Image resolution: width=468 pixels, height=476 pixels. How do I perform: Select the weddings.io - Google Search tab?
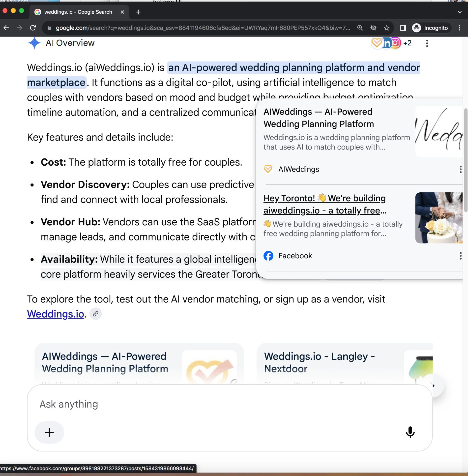(79, 12)
